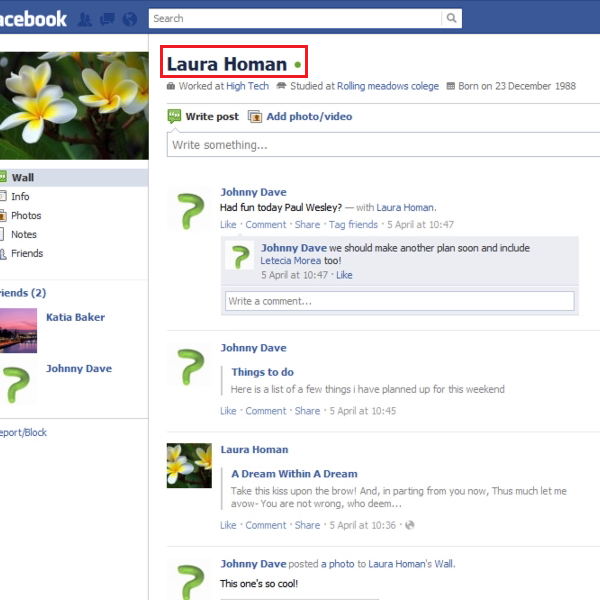Click the Write post speech bubble icon

174,116
